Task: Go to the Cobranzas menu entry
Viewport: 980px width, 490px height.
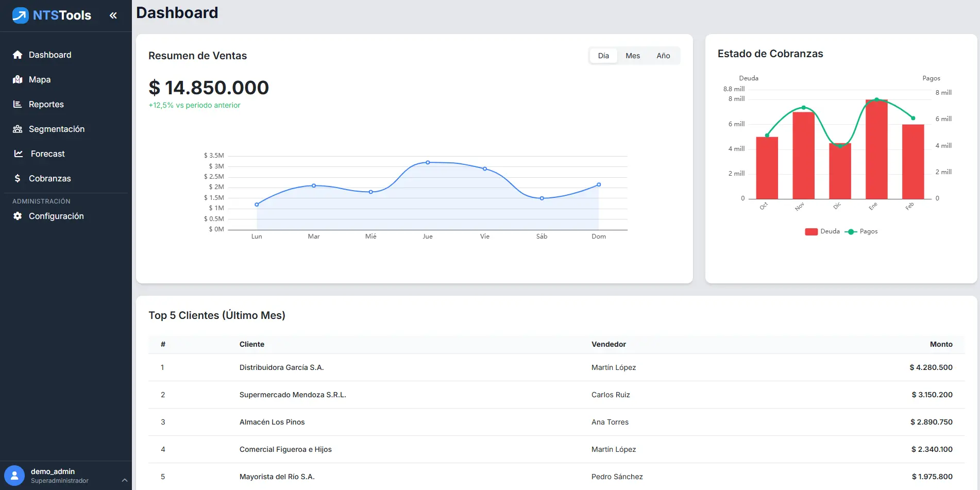Action: click(x=49, y=178)
